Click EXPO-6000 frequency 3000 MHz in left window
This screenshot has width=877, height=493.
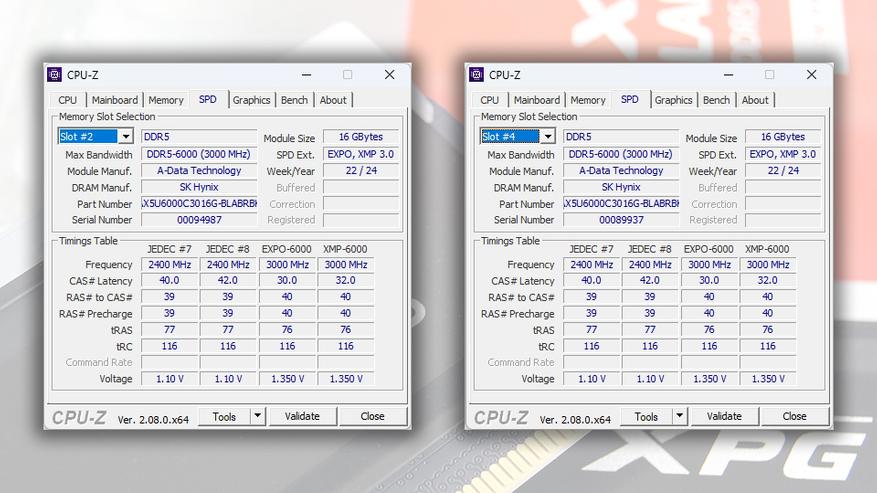[x=287, y=265]
